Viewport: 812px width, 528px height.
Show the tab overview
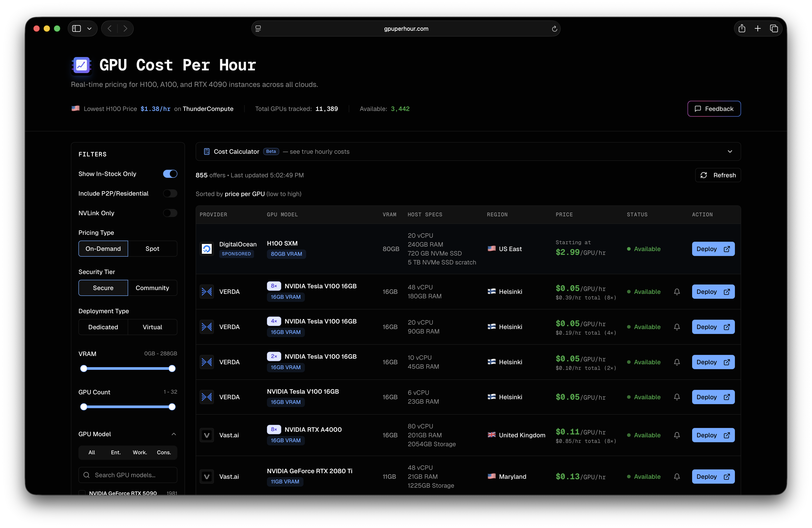point(774,29)
